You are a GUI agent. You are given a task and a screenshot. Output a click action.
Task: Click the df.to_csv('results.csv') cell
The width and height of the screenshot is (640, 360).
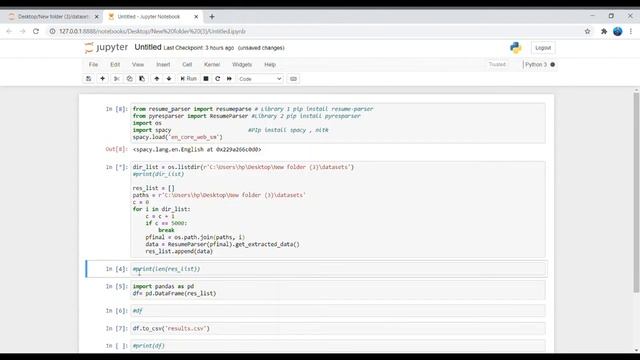pyautogui.click(x=338, y=328)
